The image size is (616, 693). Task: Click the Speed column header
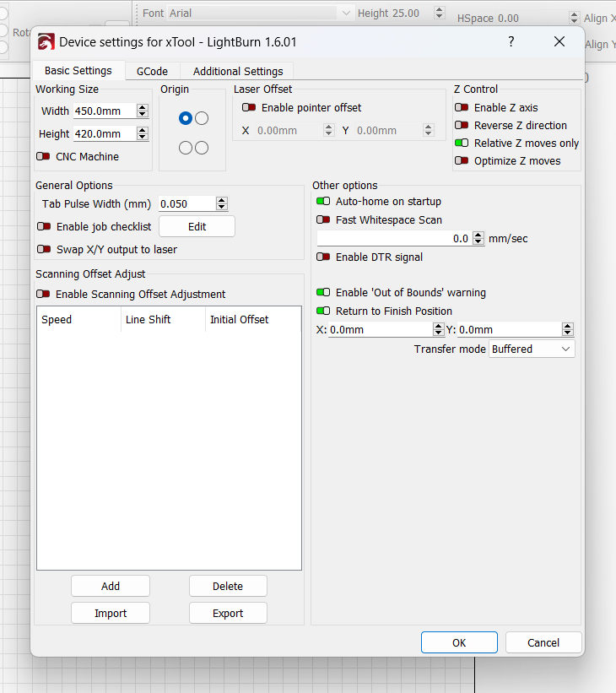(x=78, y=320)
